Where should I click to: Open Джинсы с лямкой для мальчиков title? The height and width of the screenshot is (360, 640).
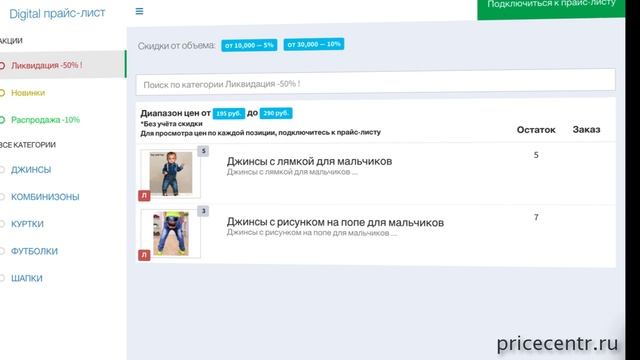[x=309, y=161]
